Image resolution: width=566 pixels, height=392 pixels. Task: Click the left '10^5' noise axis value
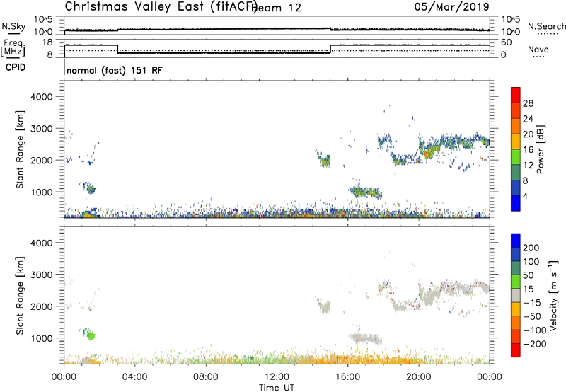click(43, 20)
